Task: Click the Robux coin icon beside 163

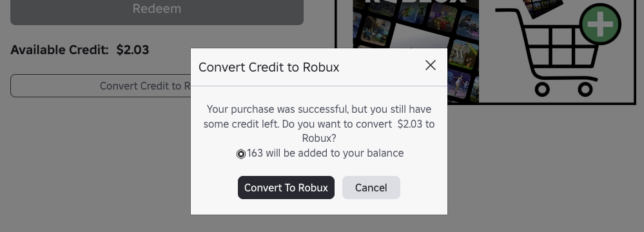Action: click(241, 154)
